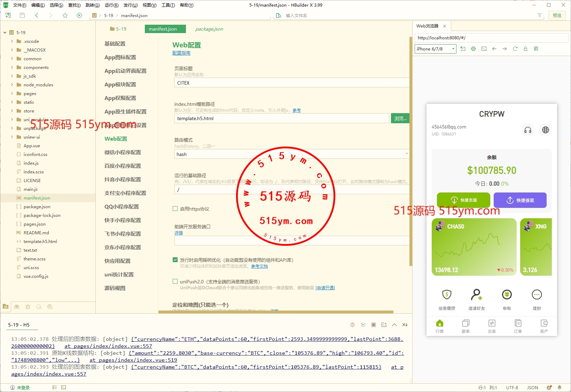Open the QR code icon in browser toolbar
The width and height of the screenshot is (571, 392).
click(536, 49)
